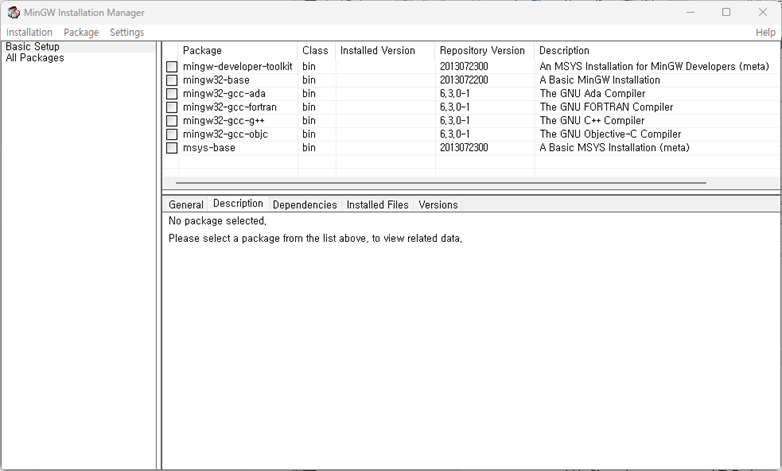Close the MinGW Installation Manager window
This screenshot has height=471, width=782.
pyautogui.click(x=763, y=12)
